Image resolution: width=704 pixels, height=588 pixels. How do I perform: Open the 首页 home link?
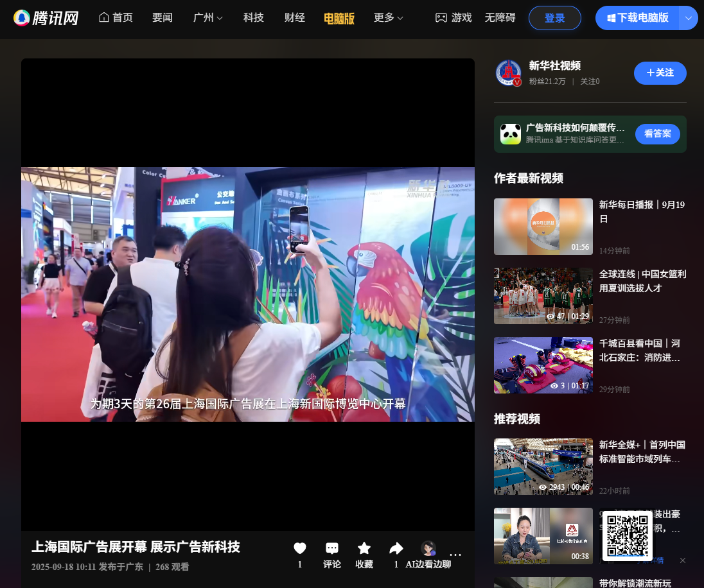[116, 17]
